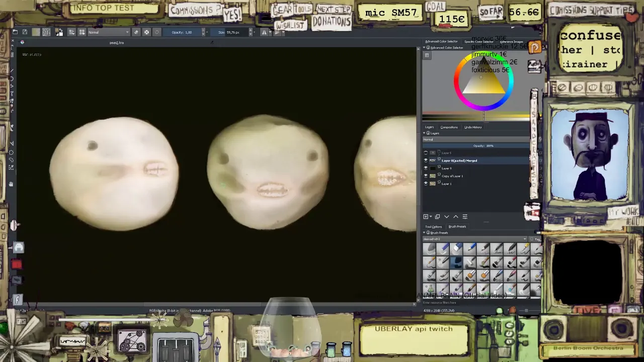Toggle horizontal mirror tool
Image resolution: width=644 pixels, height=362 pixels.
pyautogui.click(x=264, y=32)
